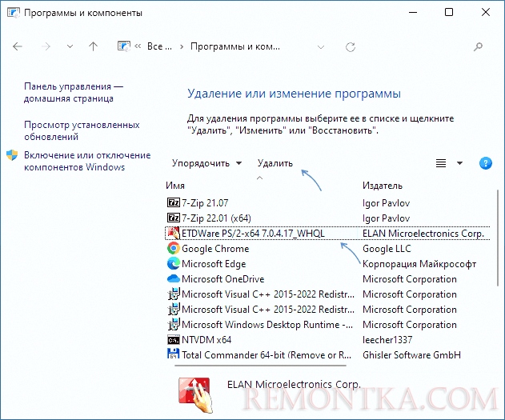505x420 pixels.
Task: Change view with the list view icon
Action: [441, 163]
